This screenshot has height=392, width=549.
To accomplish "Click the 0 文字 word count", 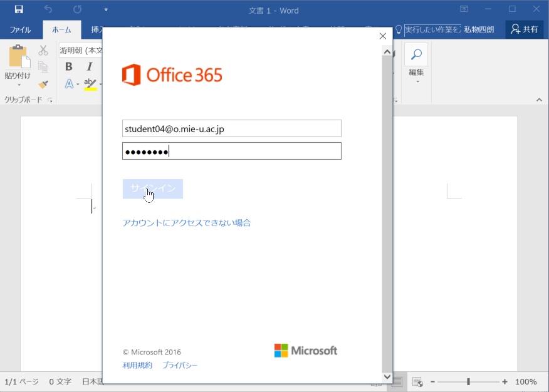I will coord(60,382).
